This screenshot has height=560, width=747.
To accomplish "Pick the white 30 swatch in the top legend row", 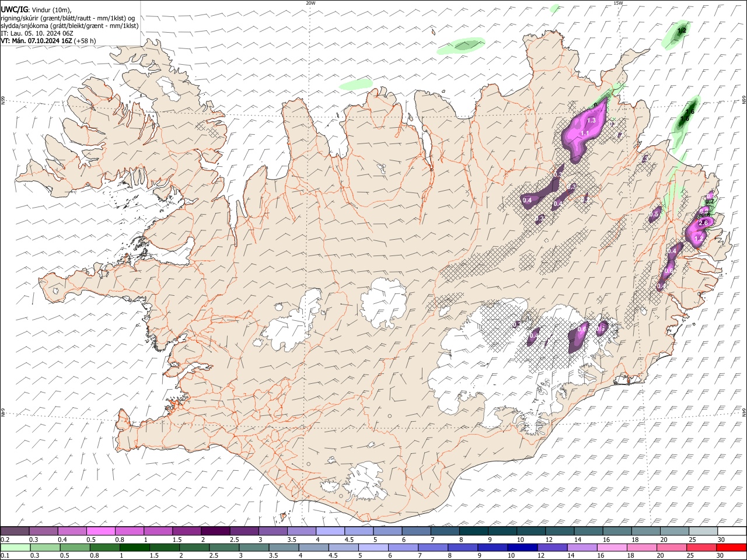I will 731,531.
